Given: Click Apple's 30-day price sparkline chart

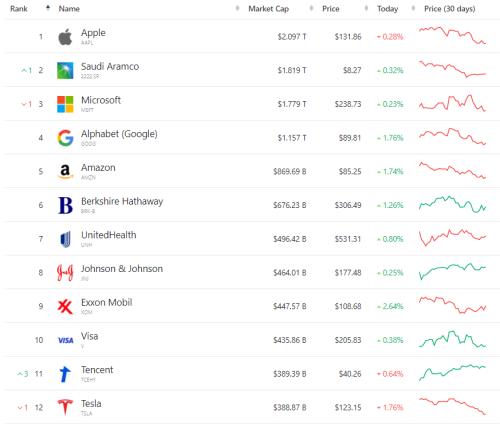Looking at the screenshot, I should (452, 35).
